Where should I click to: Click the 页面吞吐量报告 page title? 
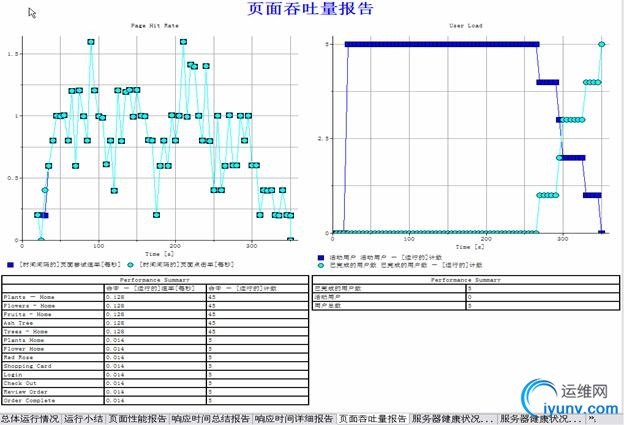pos(310,8)
